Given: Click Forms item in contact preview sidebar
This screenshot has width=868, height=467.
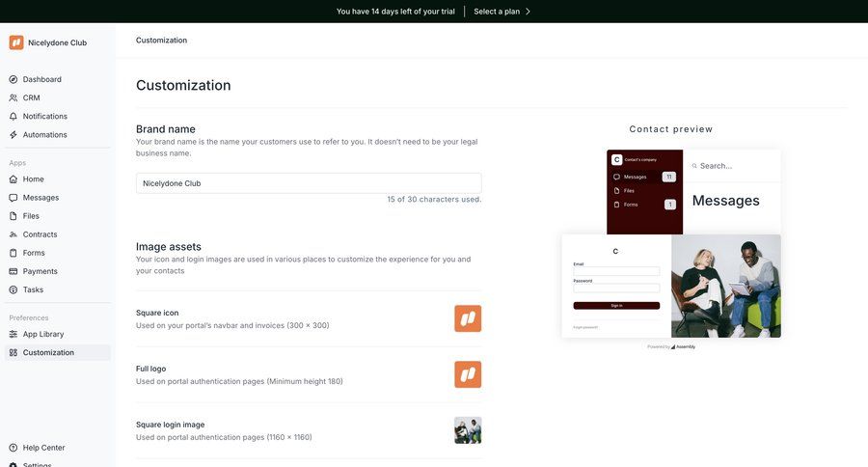Looking at the screenshot, I should [x=644, y=205].
